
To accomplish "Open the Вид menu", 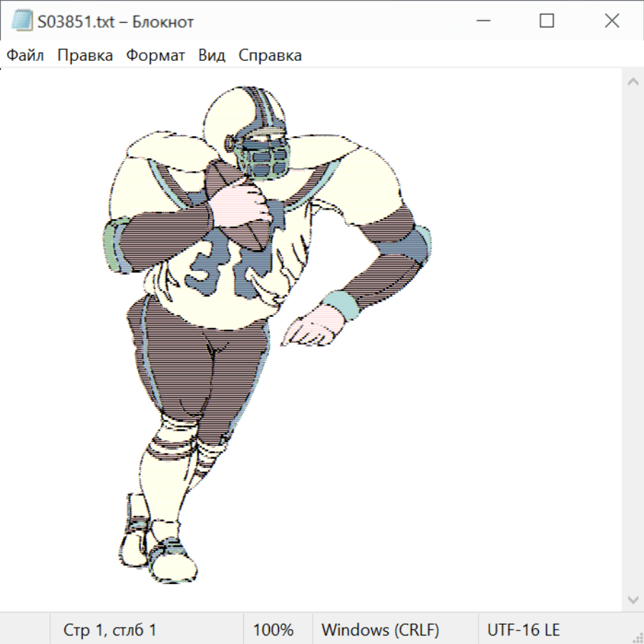I will tap(211, 55).
